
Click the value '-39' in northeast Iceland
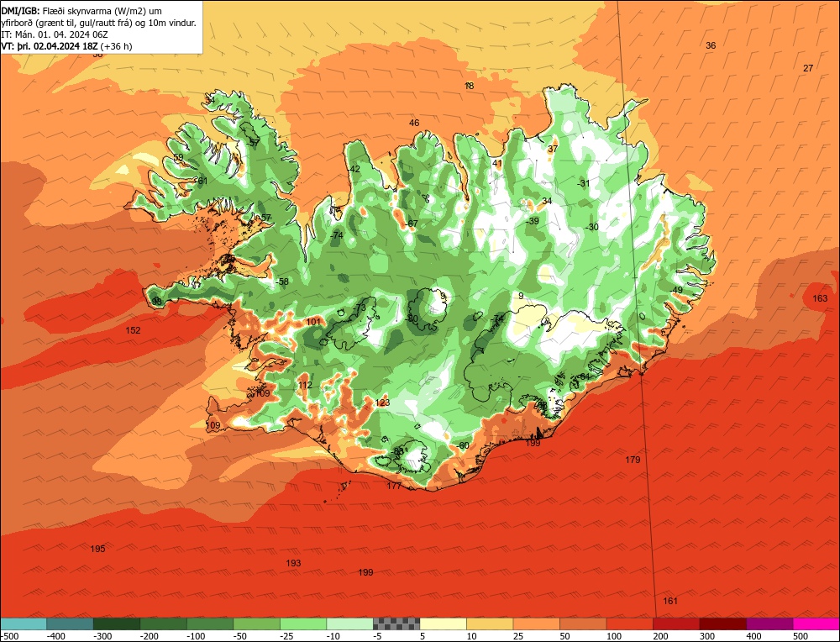point(532,221)
